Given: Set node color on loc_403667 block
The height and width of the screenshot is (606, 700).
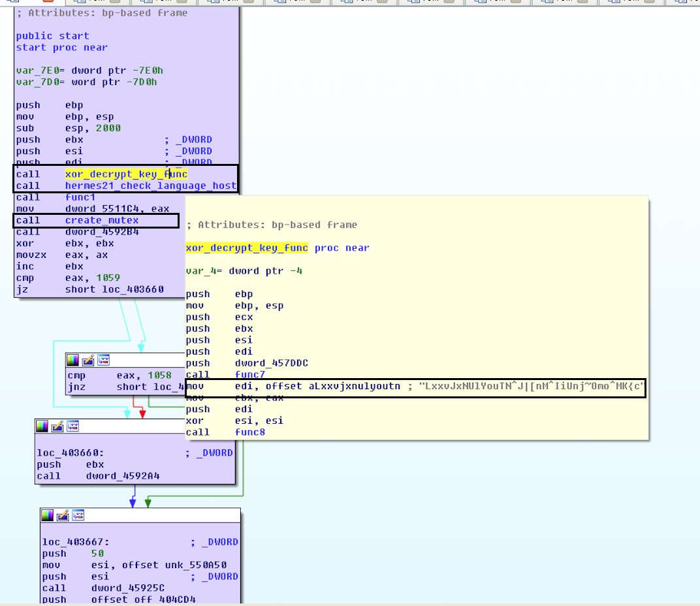Looking at the screenshot, I should click(x=47, y=515).
